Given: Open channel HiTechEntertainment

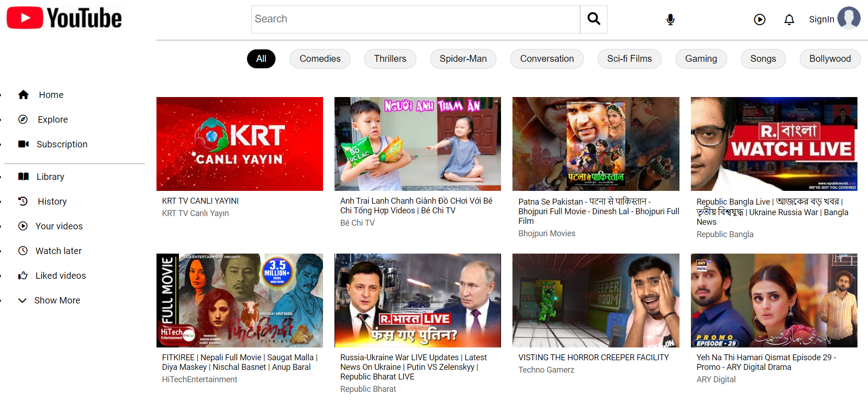Looking at the screenshot, I should coord(199,379).
